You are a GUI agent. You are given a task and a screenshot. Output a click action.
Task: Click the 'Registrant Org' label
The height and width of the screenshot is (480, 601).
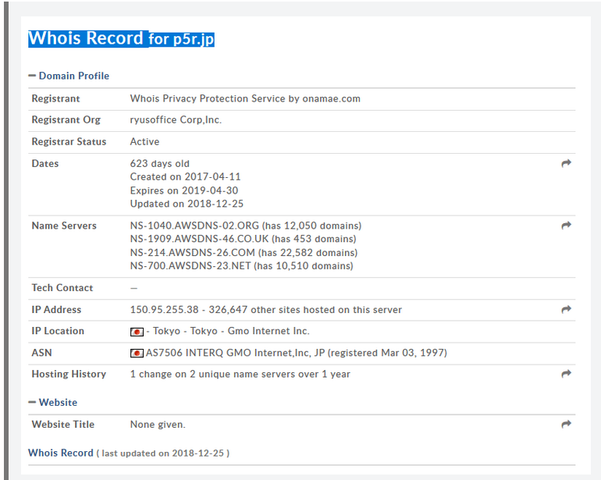pyautogui.click(x=66, y=120)
